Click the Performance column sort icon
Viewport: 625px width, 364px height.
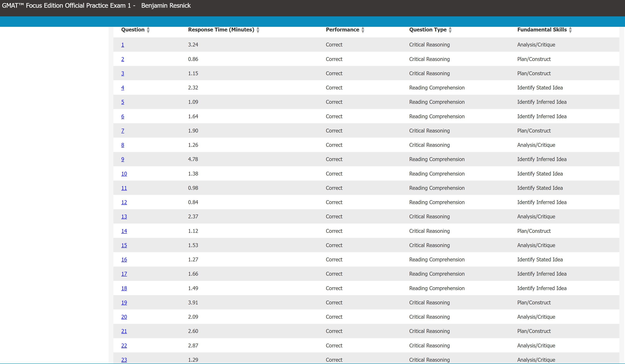(363, 30)
